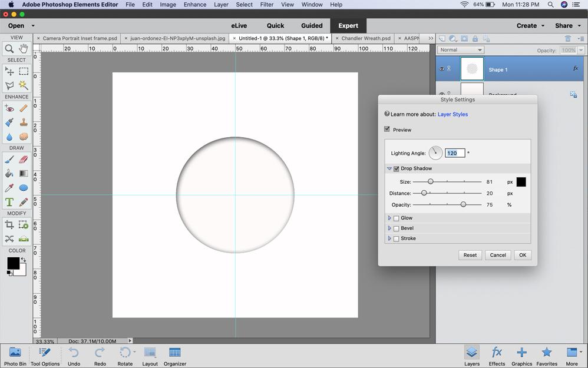
Task: Click the drop shadow Opacity slider handle
Action: (464, 204)
